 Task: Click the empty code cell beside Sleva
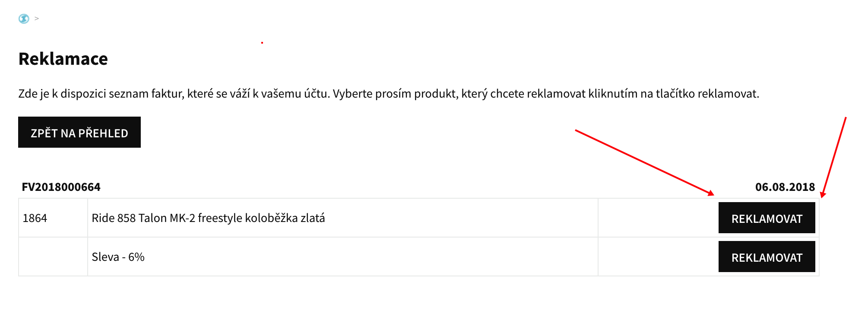coord(53,257)
